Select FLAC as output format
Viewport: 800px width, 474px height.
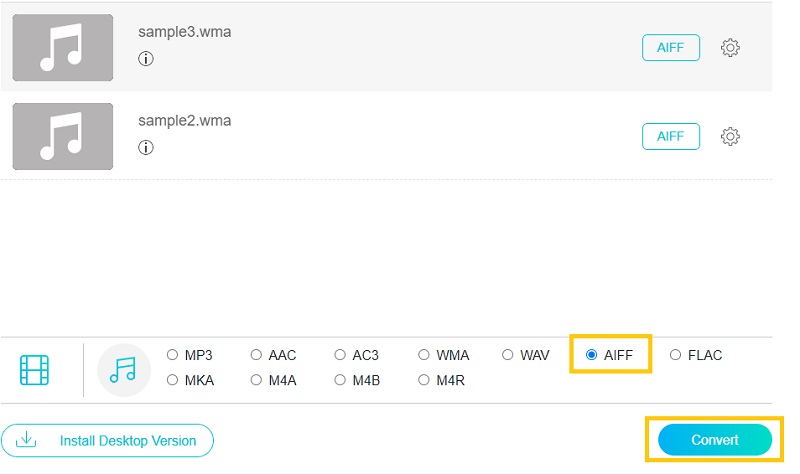point(676,355)
